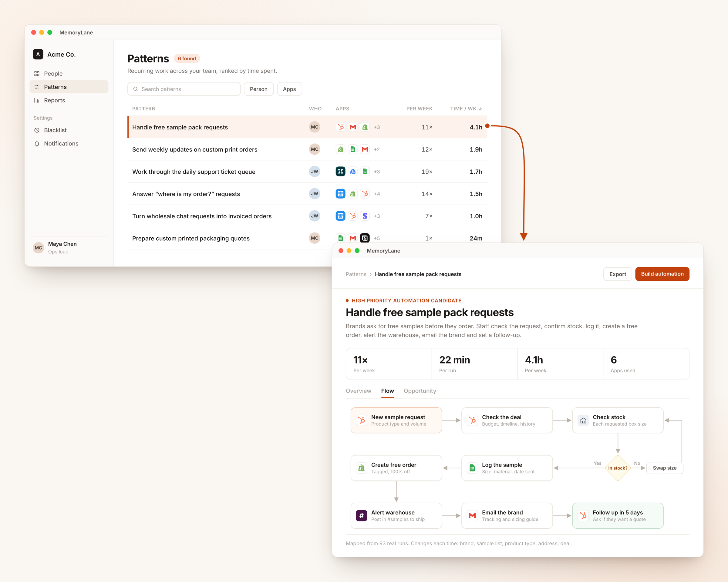The height and width of the screenshot is (582, 728).
Task: Open 'Turn wholesale chat requests into invoiced orders'
Action: (307, 216)
